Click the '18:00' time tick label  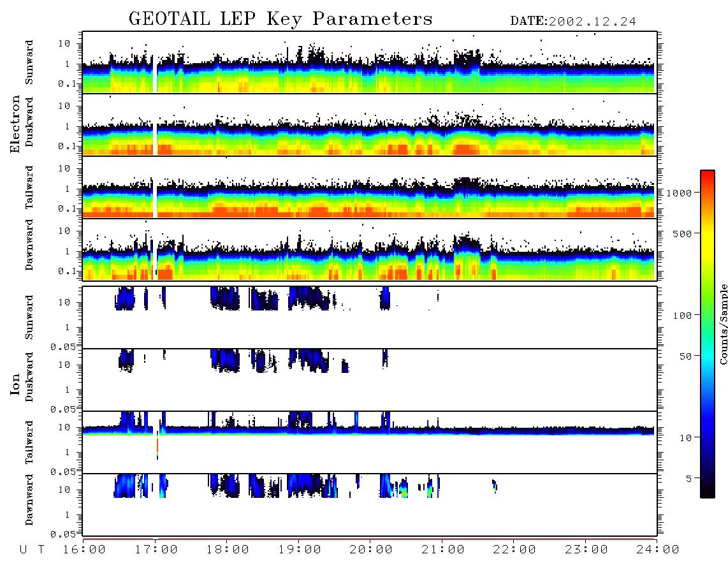click(x=228, y=550)
